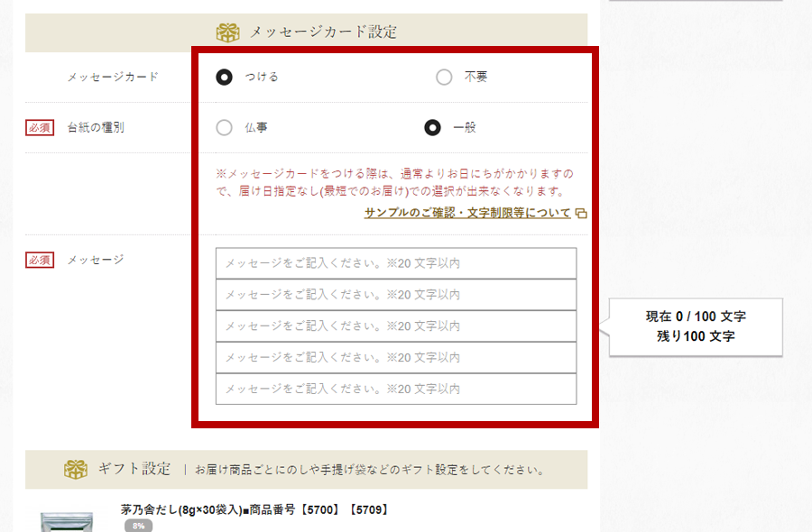Click the gift icon in メッセージカード設定 header
Screen dimensions: 812x532
pos(228,32)
